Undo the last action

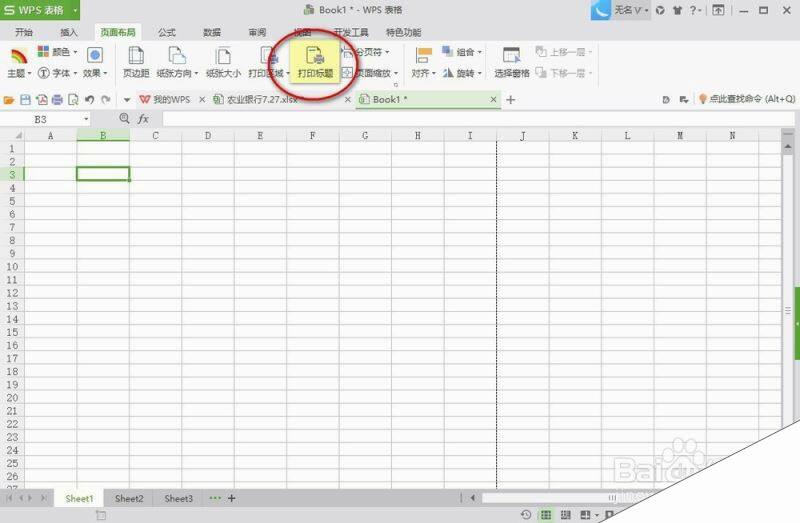(x=90, y=99)
